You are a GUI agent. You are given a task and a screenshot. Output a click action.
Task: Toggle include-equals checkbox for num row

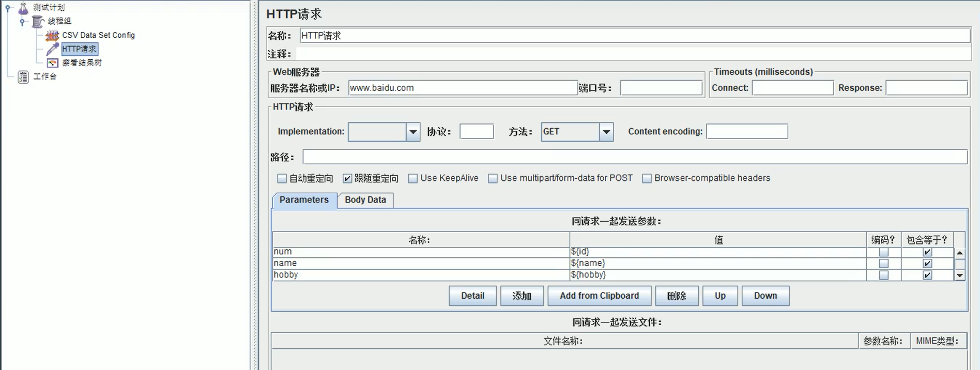(927, 252)
